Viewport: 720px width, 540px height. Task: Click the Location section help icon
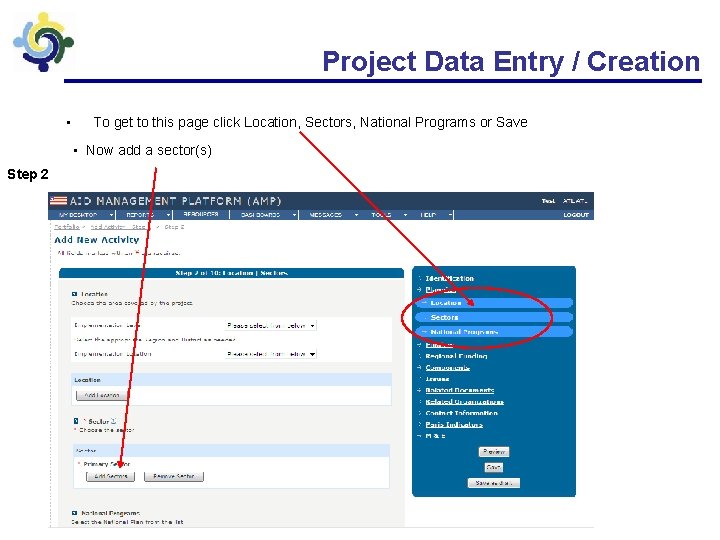point(74,294)
